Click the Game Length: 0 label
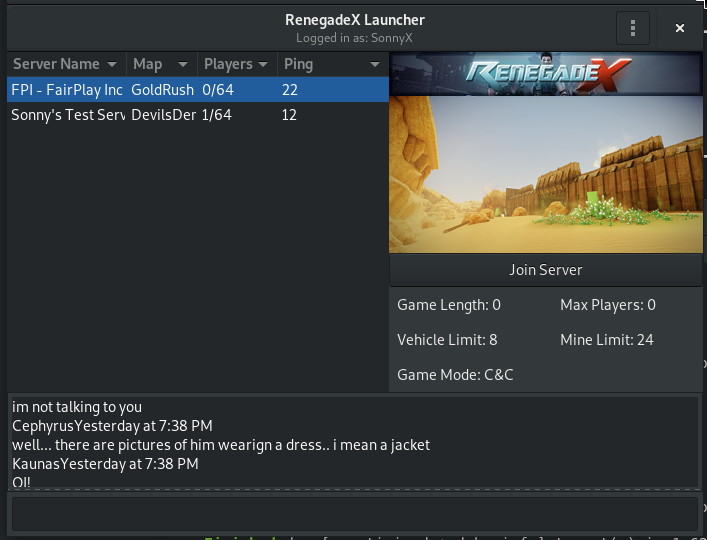Screen dimensions: 707x540 click(449, 305)
